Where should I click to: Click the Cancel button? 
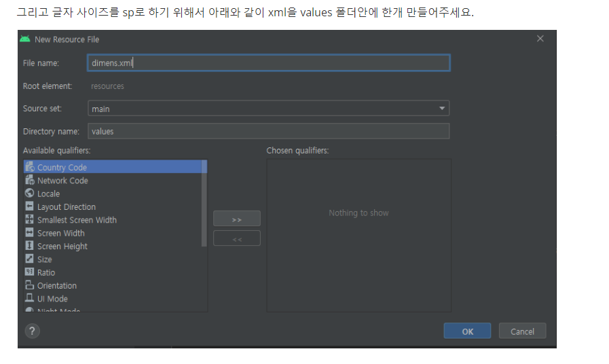coord(522,331)
